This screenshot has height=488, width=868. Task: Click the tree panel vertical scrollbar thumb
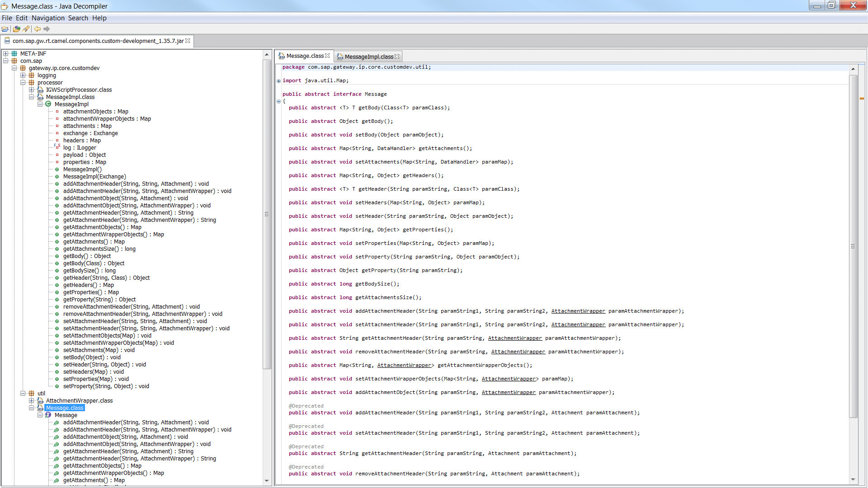click(x=267, y=214)
